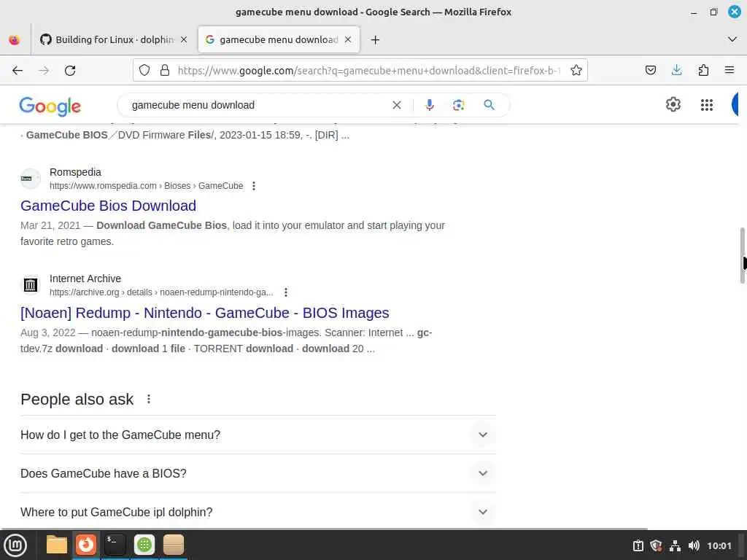Expand Does GameCube have a BIOS

258,473
